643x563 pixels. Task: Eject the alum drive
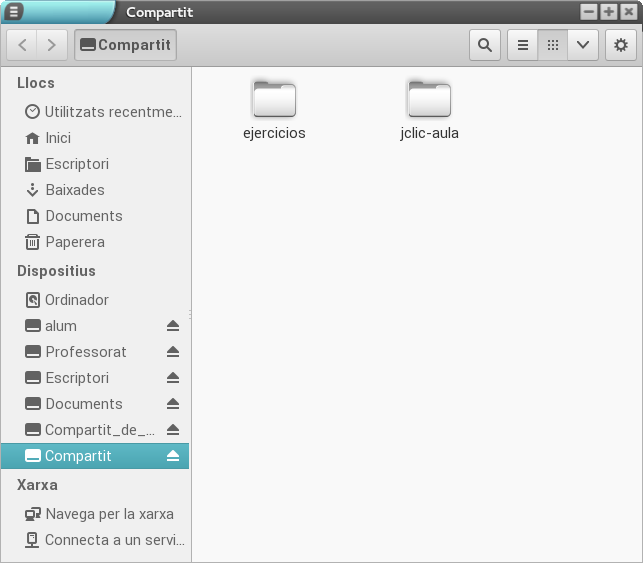click(x=173, y=326)
